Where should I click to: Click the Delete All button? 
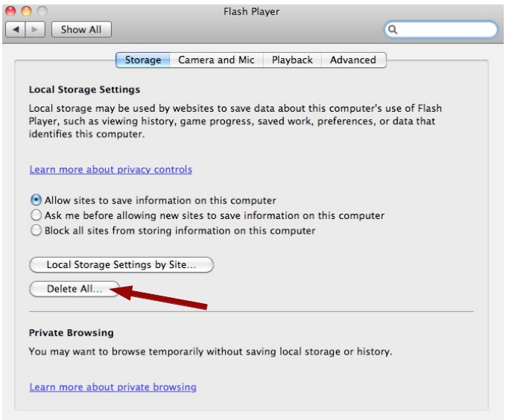click(x=75, y=289)
